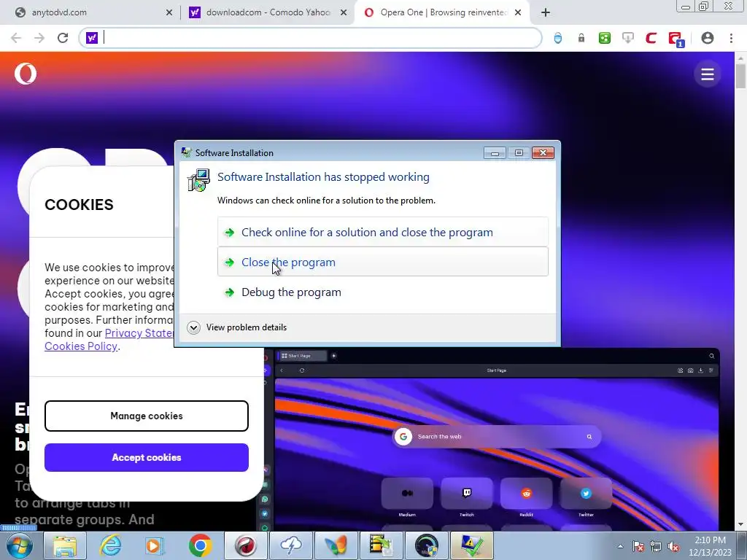Select the Opera One tab
Image resolution: width=747 pixels, height=560 pixels.
443,12
